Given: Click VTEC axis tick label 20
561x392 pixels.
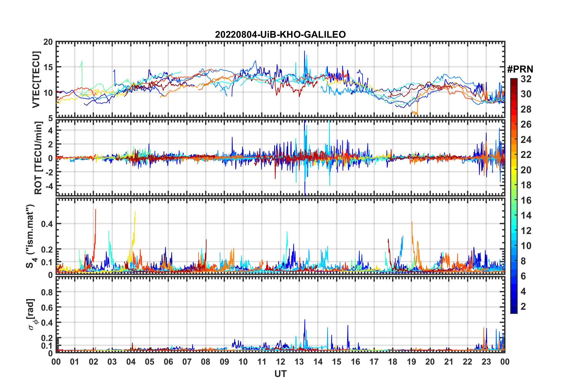Looking at the screenshot, I should click(x=48, y=42).
